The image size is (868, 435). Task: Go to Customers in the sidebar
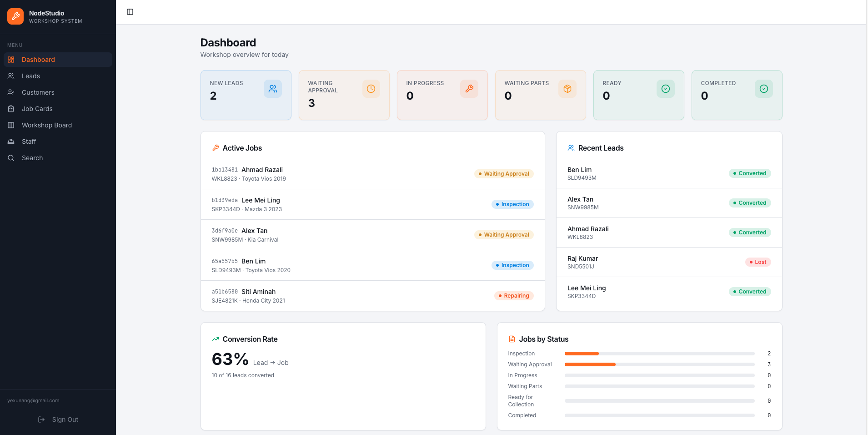tap(58, 92)
